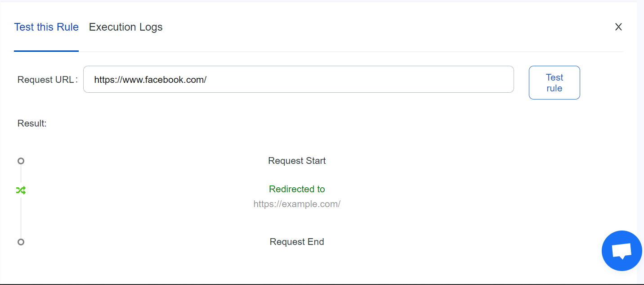Image resolution: width=644 pixels, height=285 pixels.
Task: Select the Test this Rule tab
Action: click(46, 27)
